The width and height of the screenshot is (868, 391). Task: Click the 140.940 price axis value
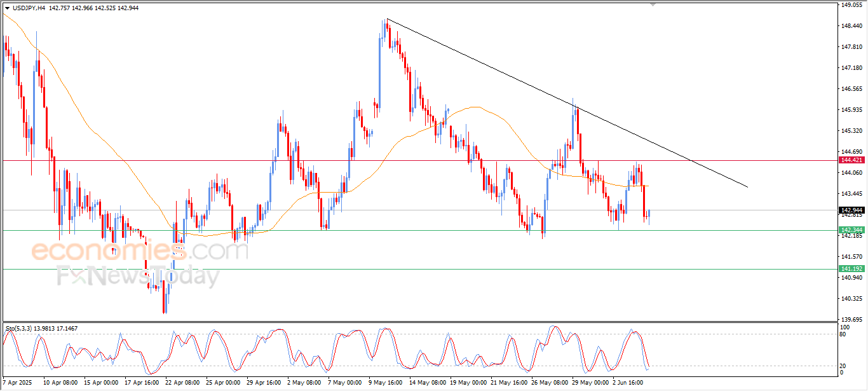tap(851, 278)
